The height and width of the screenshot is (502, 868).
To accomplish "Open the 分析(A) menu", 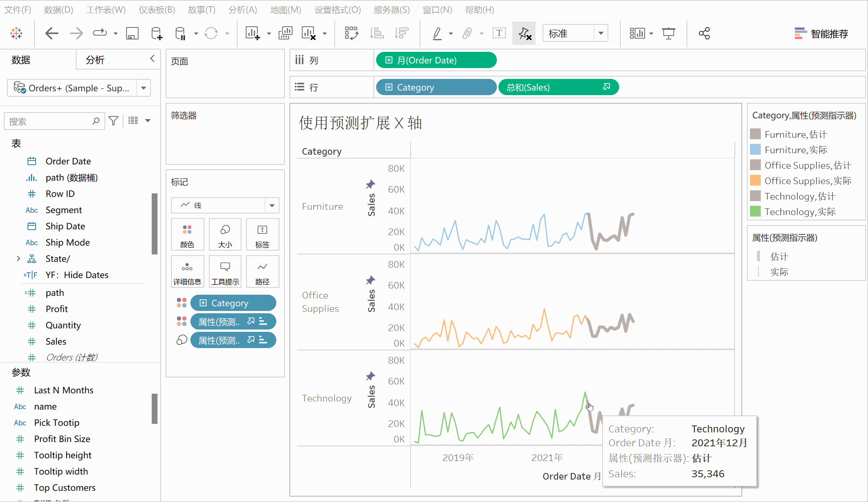I will tap(243, 10).
